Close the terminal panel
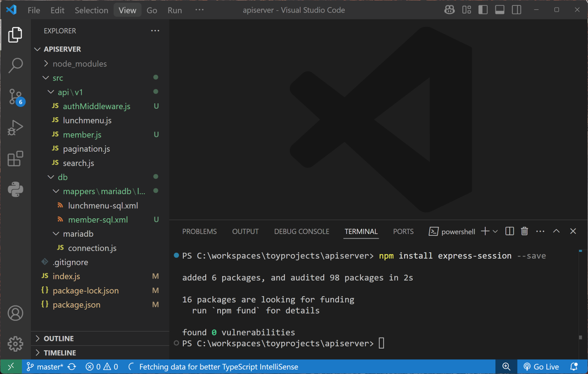Image resolution: width=588 pixels, height=374 pixels. tap(573, 231)
